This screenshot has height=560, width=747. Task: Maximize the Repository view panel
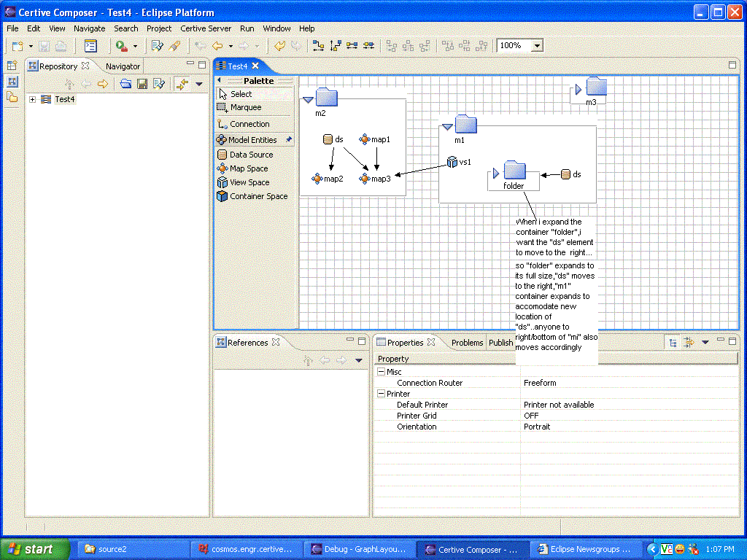click(x=202, y=64)
